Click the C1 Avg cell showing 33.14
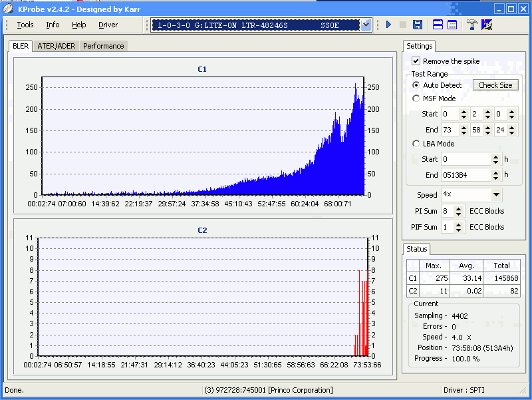The image size is (532, 400). pos(467,278)
